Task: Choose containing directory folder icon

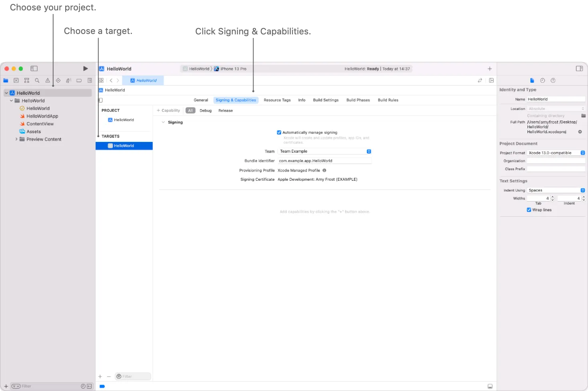Action: pyautogui.click(x=583, y=116)
